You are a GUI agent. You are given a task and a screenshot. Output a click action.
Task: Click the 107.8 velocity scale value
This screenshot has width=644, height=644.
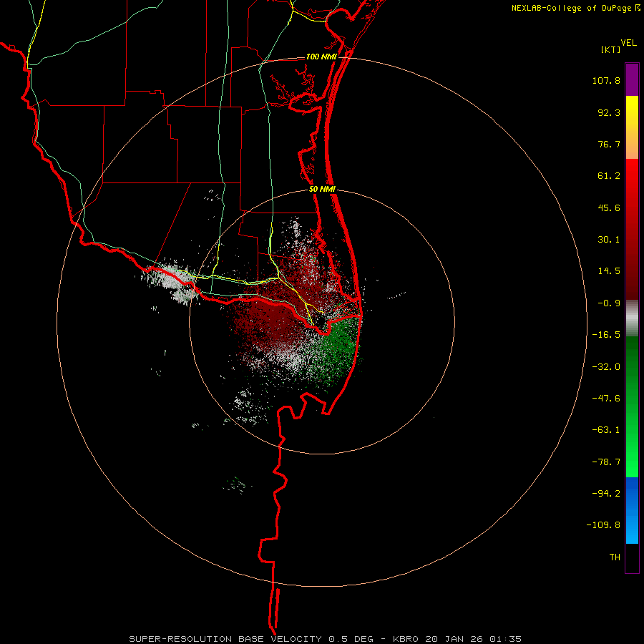[606, 80]
